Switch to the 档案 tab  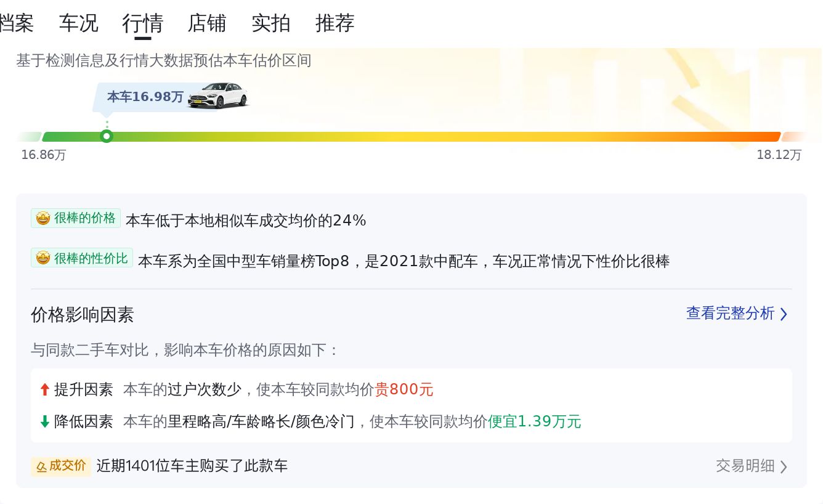(16, 23)
